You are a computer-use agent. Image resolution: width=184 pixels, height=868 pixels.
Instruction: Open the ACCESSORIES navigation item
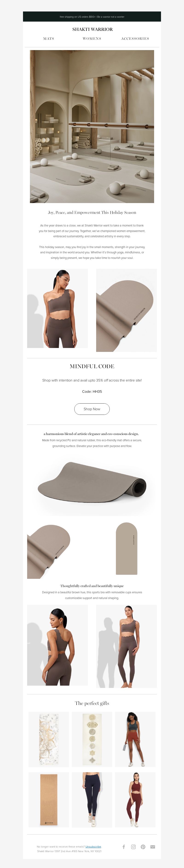click(x=135, y=39)
